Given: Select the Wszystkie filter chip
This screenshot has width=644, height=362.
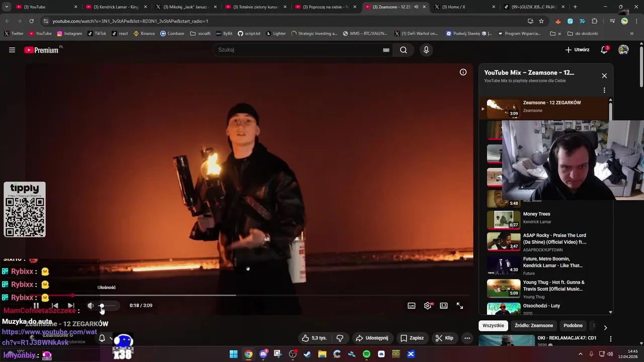Looking at the screenshot, I should pos(493,325).
